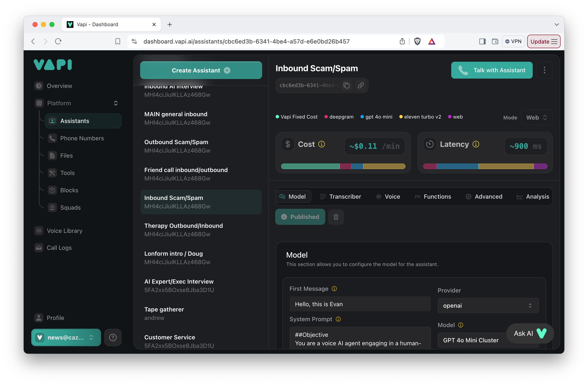
Task: Open the Functions tab
Action: (433, 197)
